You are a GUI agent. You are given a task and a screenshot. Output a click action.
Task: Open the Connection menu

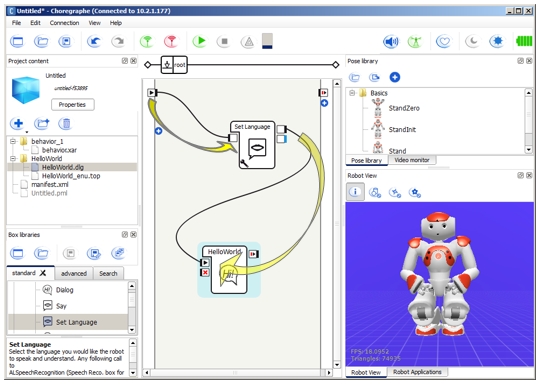coord(64,23)
